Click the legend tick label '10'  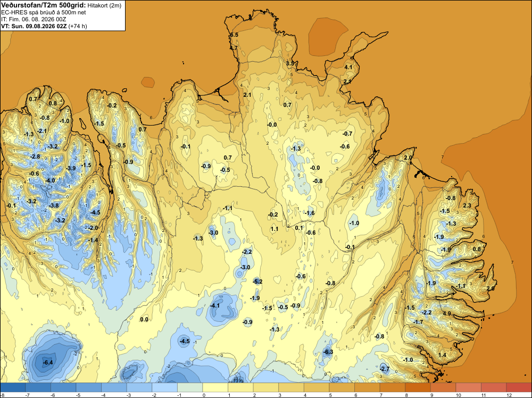coord(458,395)
